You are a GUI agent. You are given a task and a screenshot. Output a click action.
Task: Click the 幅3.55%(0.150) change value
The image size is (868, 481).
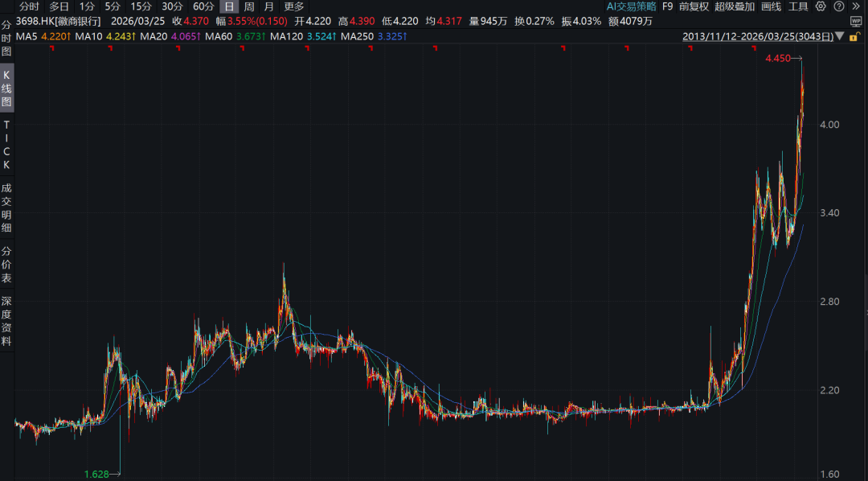252,21
